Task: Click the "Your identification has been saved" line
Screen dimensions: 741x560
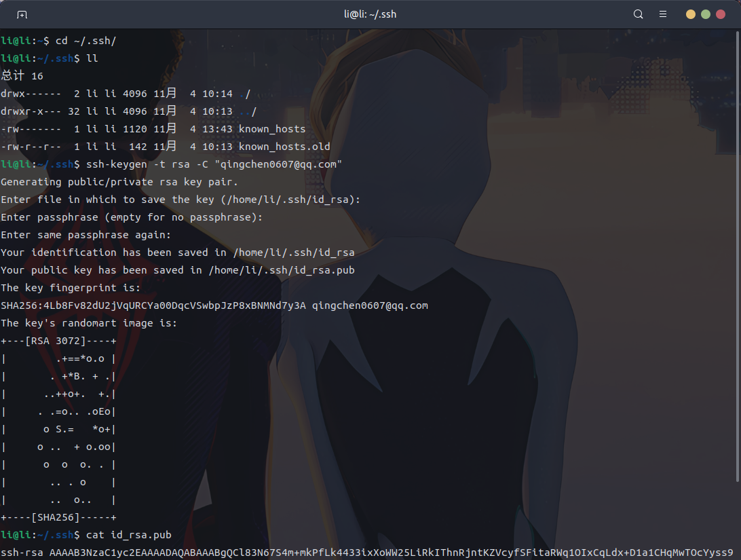Action: [x=178, y=253]
